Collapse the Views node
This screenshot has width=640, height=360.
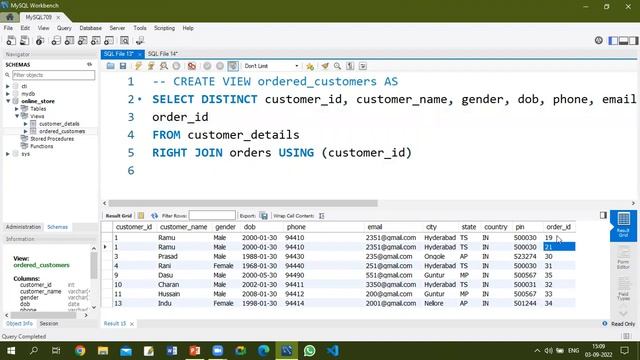point(17,116)
